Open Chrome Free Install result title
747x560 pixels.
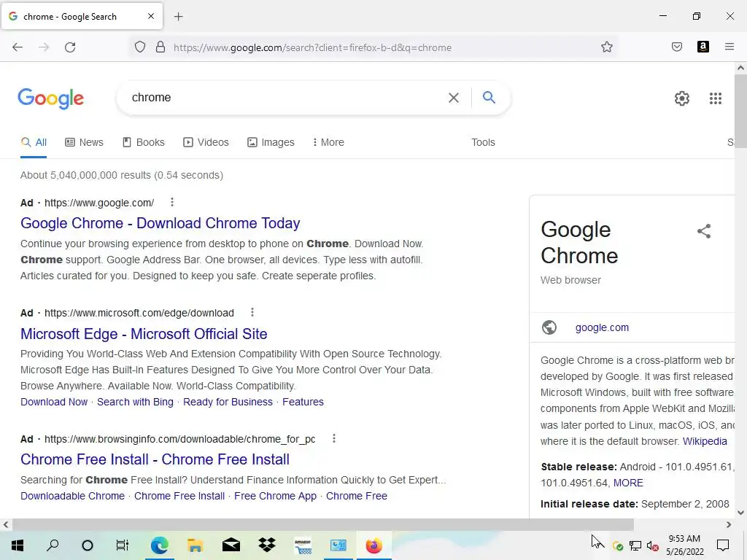[155, 459]
